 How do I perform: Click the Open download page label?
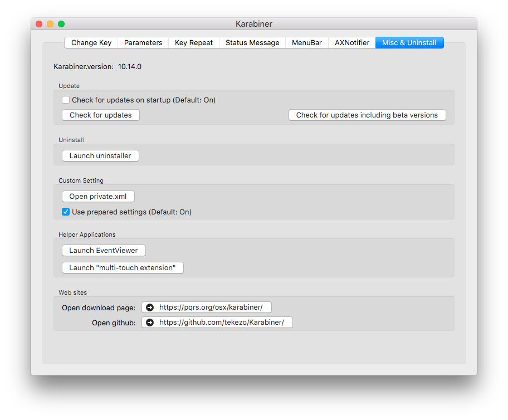click(x=99, y=307)
